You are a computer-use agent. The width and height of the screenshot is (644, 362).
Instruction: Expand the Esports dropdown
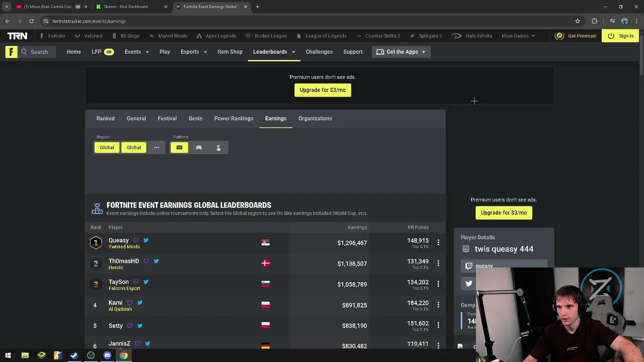(x=194, y=52)
